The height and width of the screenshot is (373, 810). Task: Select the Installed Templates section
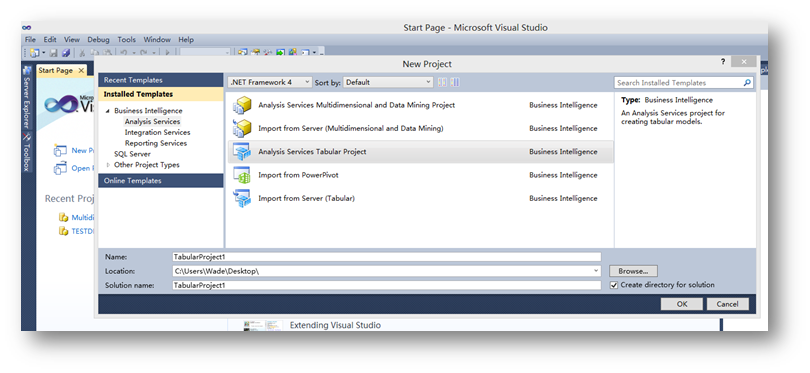tap(161, 94)
